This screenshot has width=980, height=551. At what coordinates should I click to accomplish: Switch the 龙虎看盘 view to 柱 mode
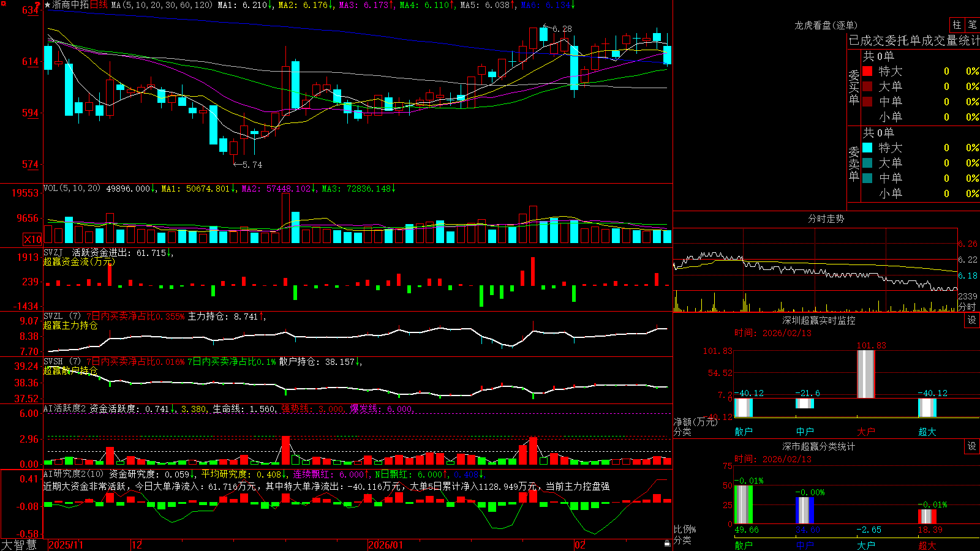pyautogui.click(x=957, y=24)
